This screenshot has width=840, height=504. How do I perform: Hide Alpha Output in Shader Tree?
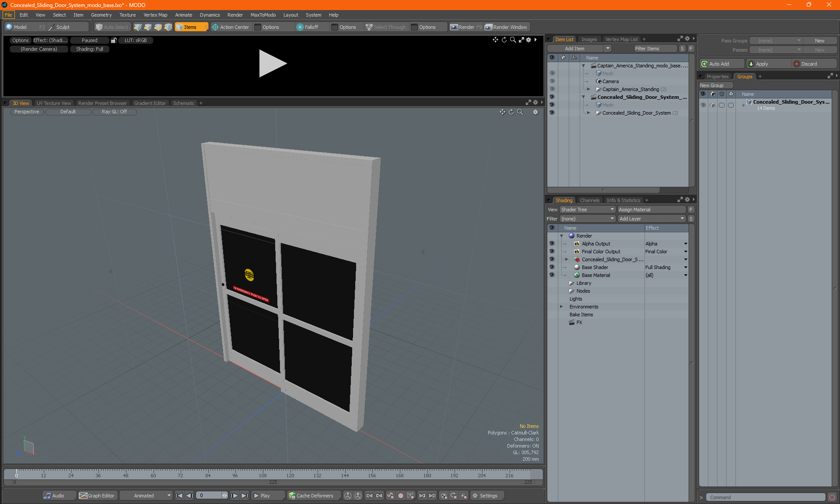point(552,244)
